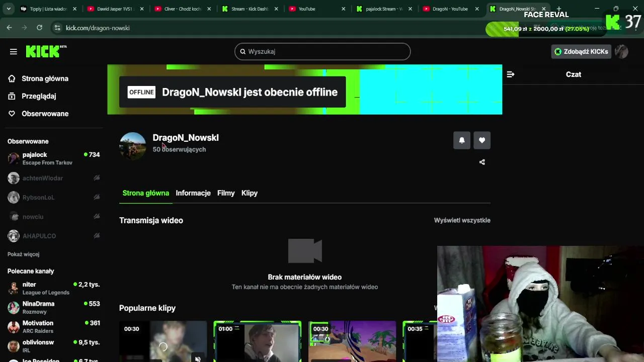This screenshot has width=644, height=362.
Task: Click the Czat panel header
Action: click(574, 74)
